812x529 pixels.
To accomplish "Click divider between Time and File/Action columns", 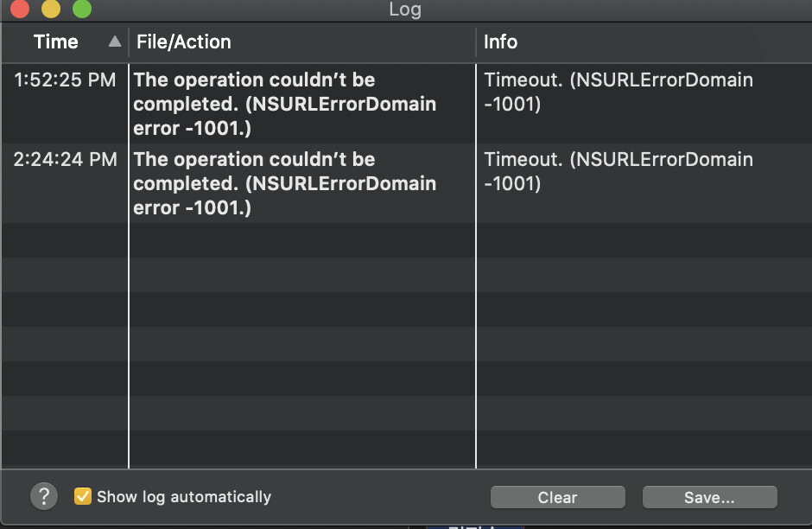I will coord(129,42).
